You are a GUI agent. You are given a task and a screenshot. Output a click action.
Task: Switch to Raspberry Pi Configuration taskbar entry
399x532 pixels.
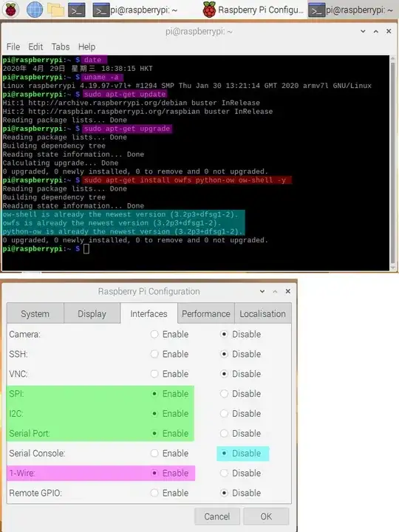[x=253, y=10]
